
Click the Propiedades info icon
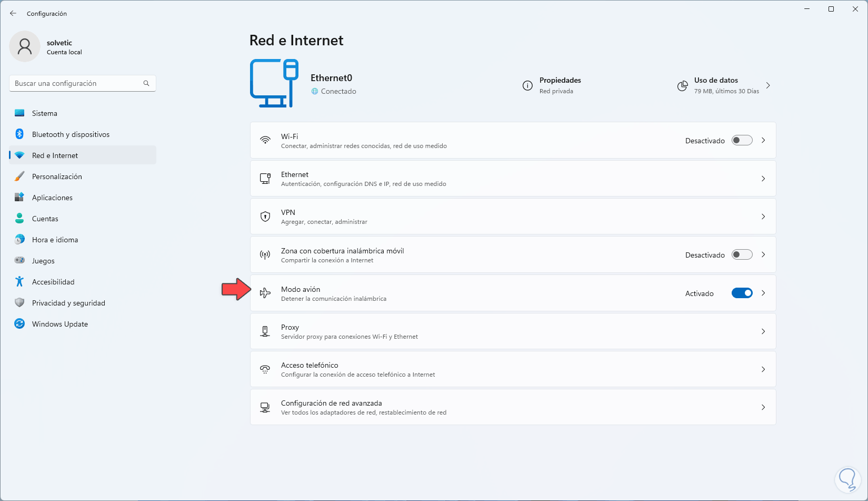click(x=527, y=85)
